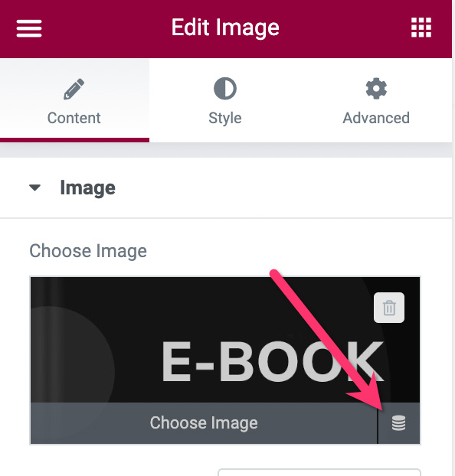Delete the image with the trash icon

389,308
